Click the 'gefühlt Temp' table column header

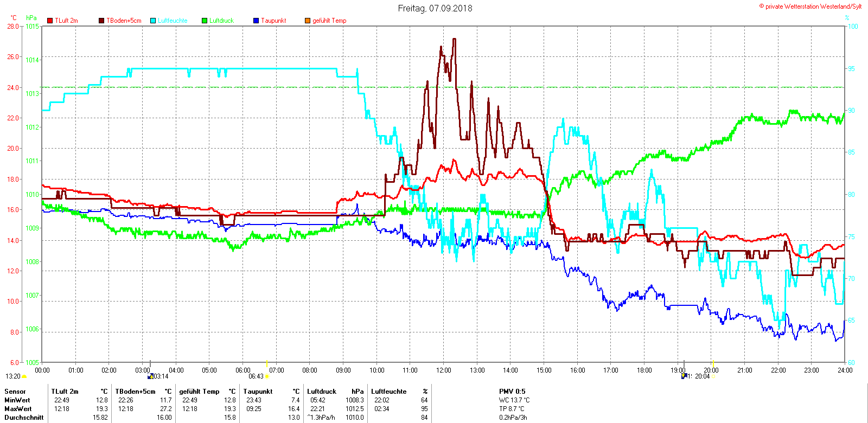click(199, 392)
